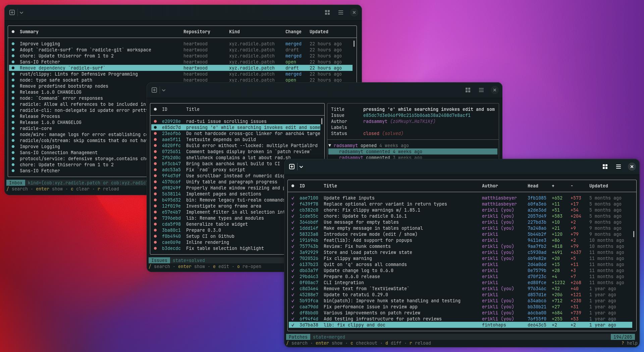Select the 'Patches' tab label at the bottom
Screen dimensions: 644x352
(298, 337)
